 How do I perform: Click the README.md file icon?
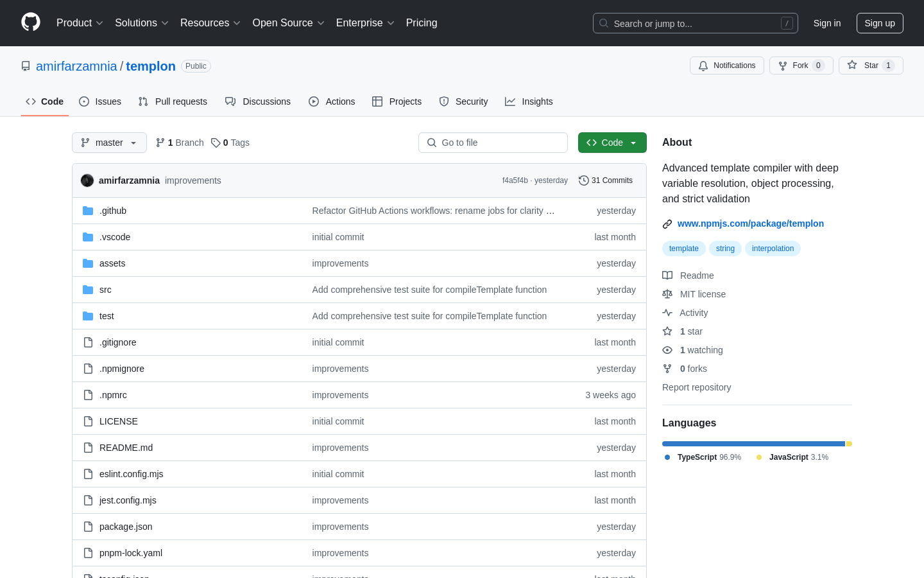click(x=88, y=448)
